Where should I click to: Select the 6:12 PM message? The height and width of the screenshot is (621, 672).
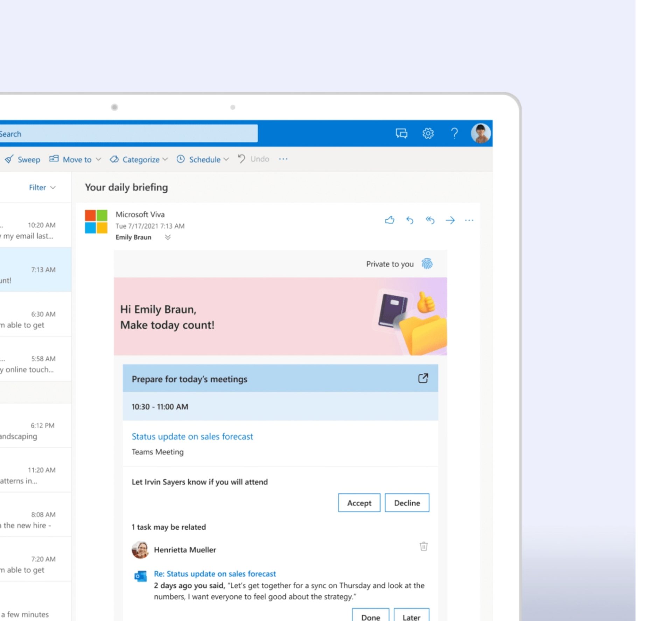[35, 426]
